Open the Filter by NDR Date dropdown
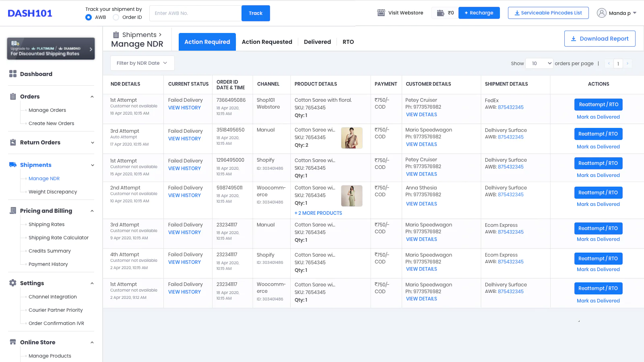Screen dimensions: 644x362 tap(142, 63)
